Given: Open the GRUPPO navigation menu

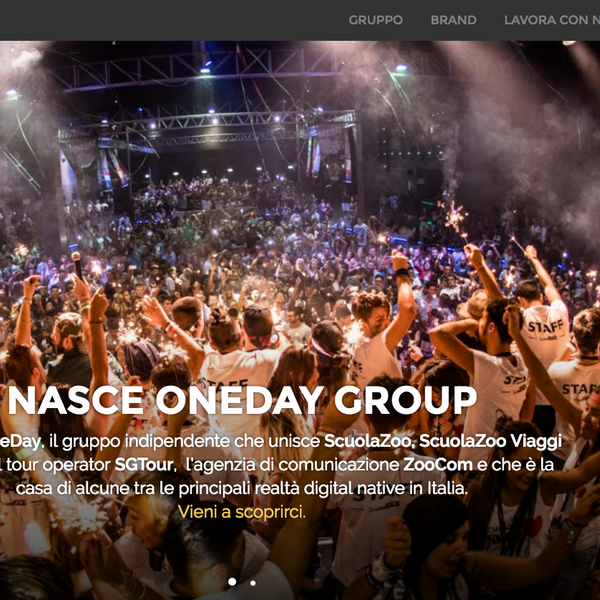Looking at the screenshot, I should pyautogui.click(x=375, y=20).
